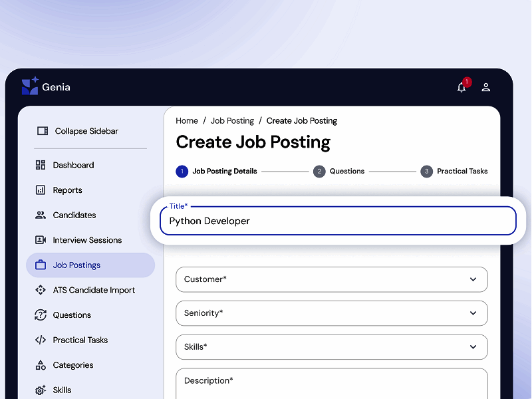
Task: Click the Candidates people icon
Action: [x=41, y=215]
